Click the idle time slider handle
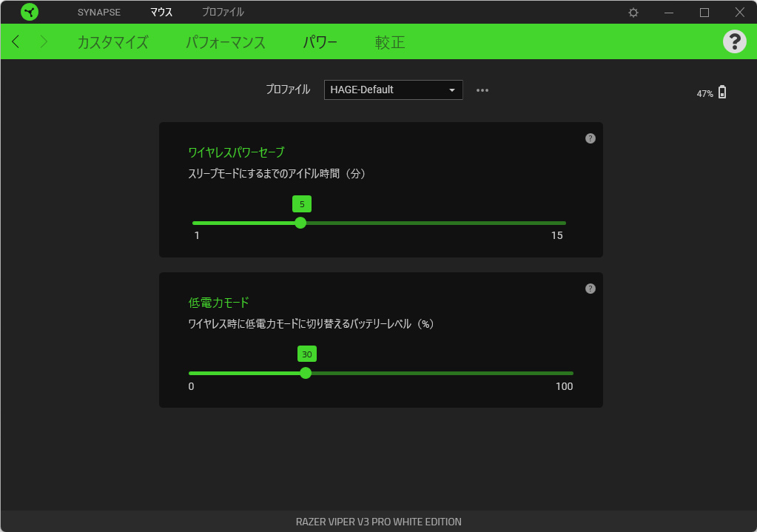Viewport: 757px width, 532px height. (x=300, y=223)
